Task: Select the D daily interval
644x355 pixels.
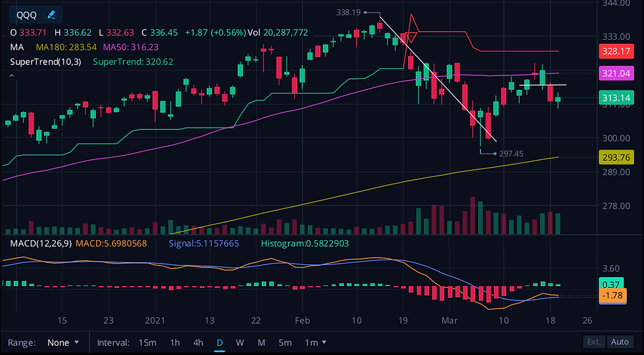Action: pos(219,343)
